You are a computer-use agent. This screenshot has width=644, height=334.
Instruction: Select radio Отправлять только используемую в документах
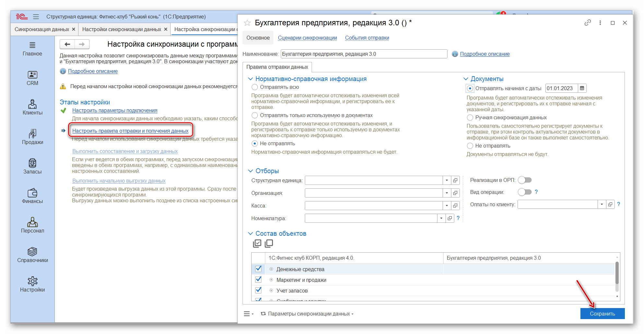point(255,115)
